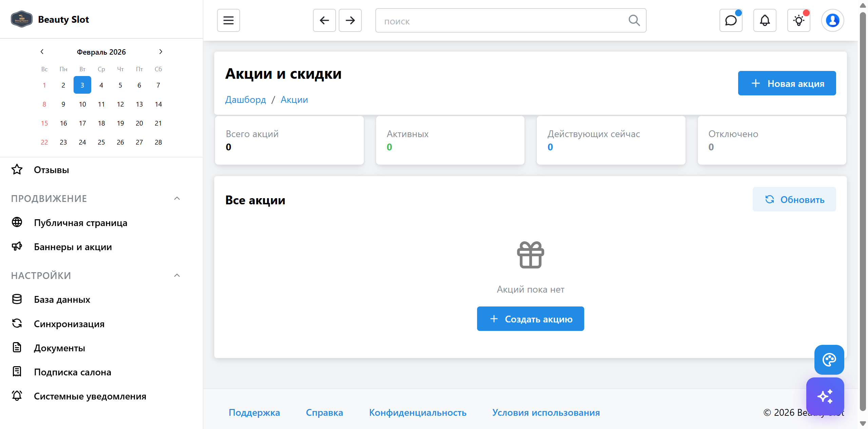The width and height of the screenshot is (868, 429).
Task: Go forward with the right arrow button
Action: tap(350, 20)
